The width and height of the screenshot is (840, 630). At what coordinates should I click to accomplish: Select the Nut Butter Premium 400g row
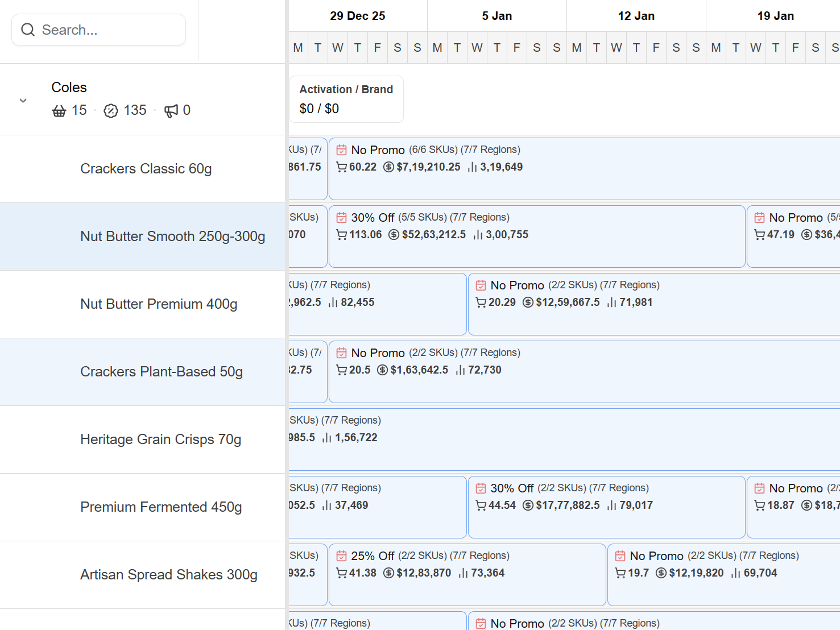tap(143, 304)
